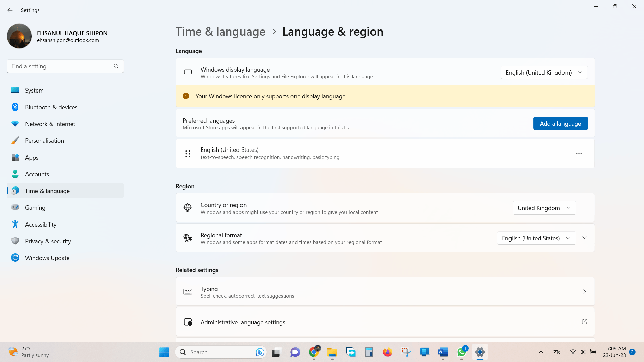Open Bing chat icon in search bar

click(x=260, y=352)
